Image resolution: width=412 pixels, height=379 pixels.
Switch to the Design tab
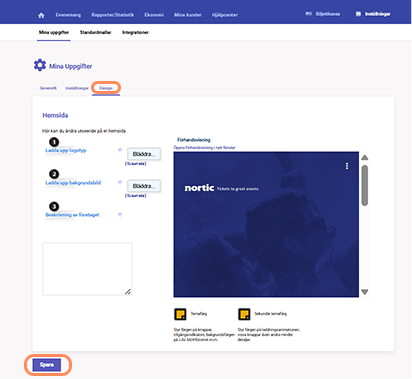(106, 88)
